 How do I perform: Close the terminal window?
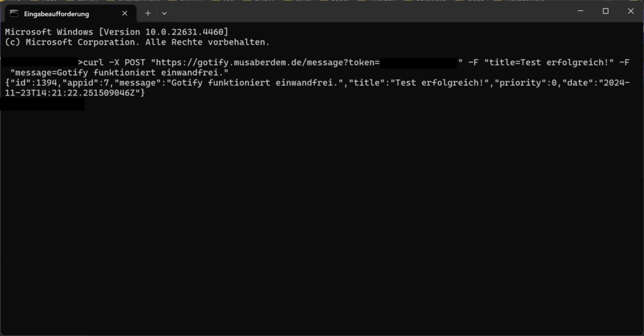pyautogui.click(x=631, y=11)
